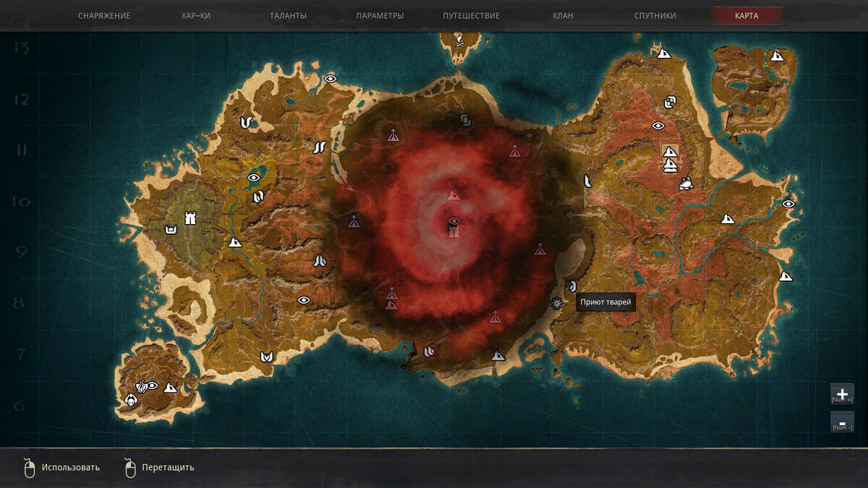Screen dimensions: 868x488
Task: Click shard icon on east island's west coast
Action: [588, 181]
